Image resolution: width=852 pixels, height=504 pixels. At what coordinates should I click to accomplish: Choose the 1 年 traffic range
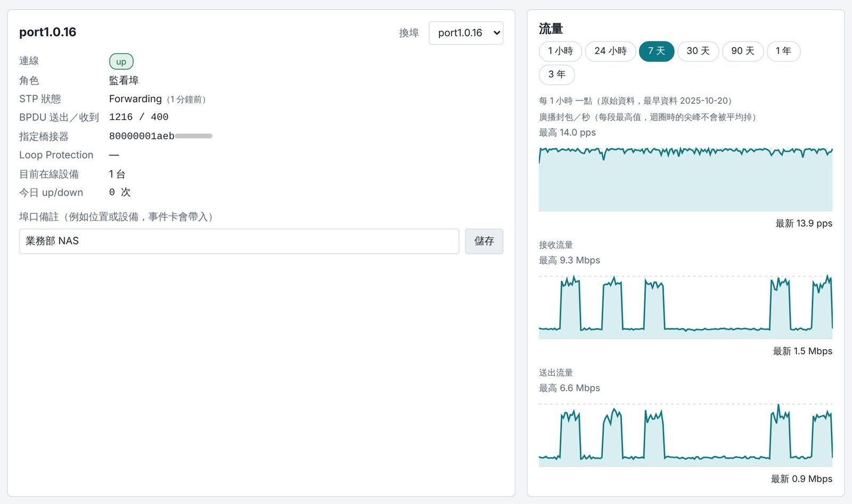pyautogui.click(x=783, y=51)
